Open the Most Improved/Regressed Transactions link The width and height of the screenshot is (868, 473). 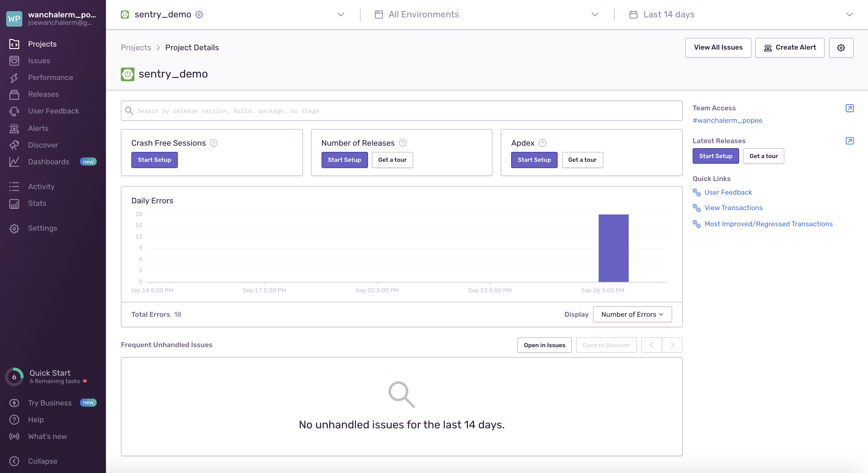(768, 224)
